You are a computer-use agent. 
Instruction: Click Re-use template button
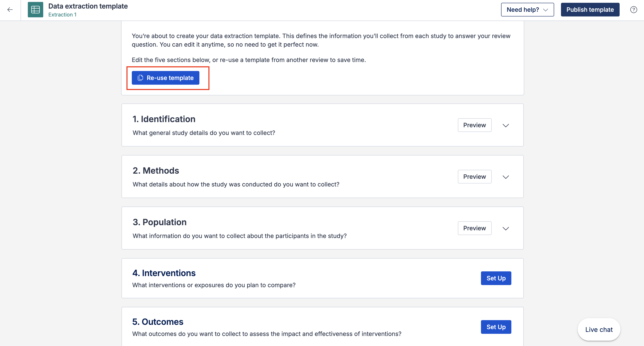(166, 78)
